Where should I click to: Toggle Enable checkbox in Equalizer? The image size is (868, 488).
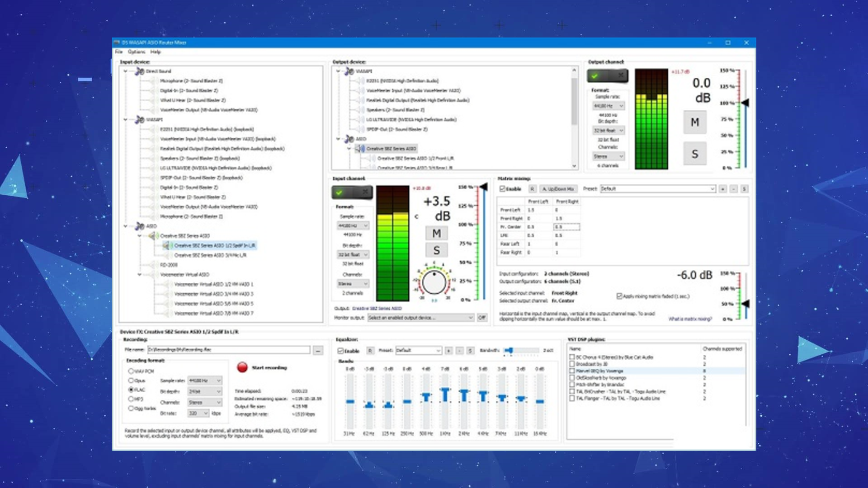340,351
